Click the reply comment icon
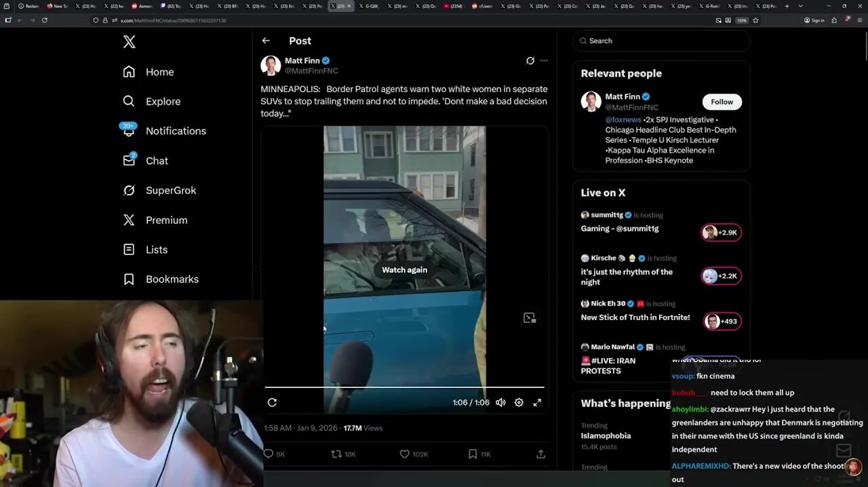Image resolution: width=868 pixels, height=487 pixels. coord(269,454)
